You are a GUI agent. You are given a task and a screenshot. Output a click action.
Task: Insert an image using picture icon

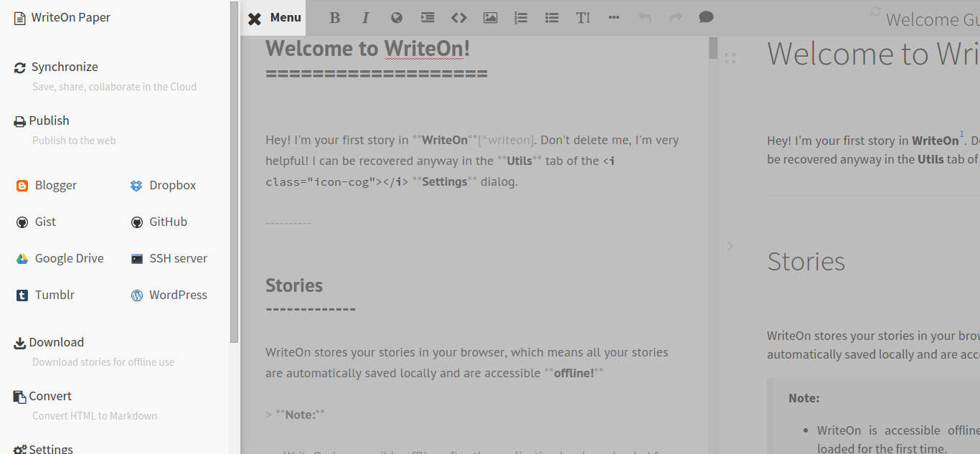point(490,18)
